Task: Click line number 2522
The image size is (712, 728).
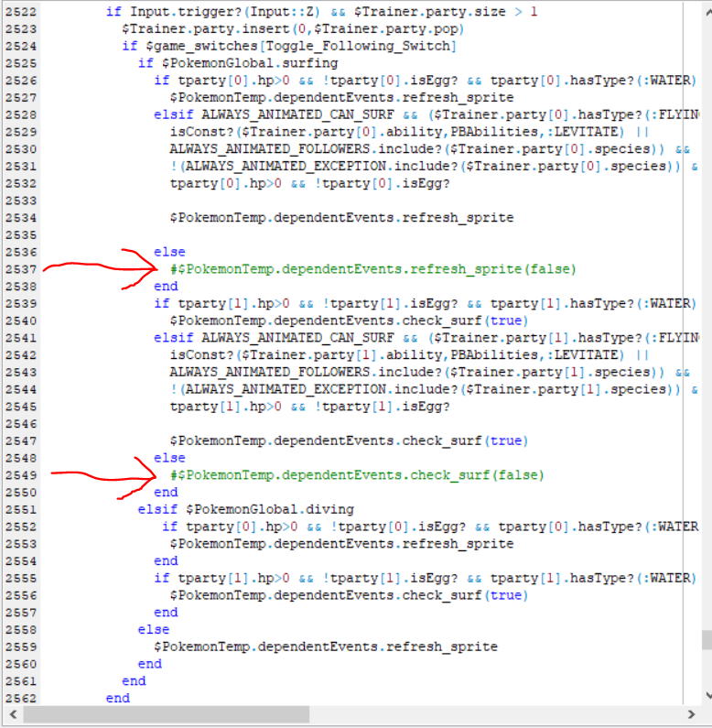Action: 21,12
